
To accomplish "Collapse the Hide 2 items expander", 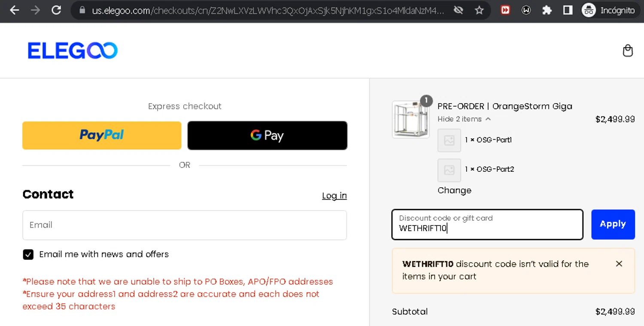I will coord(464,119).
